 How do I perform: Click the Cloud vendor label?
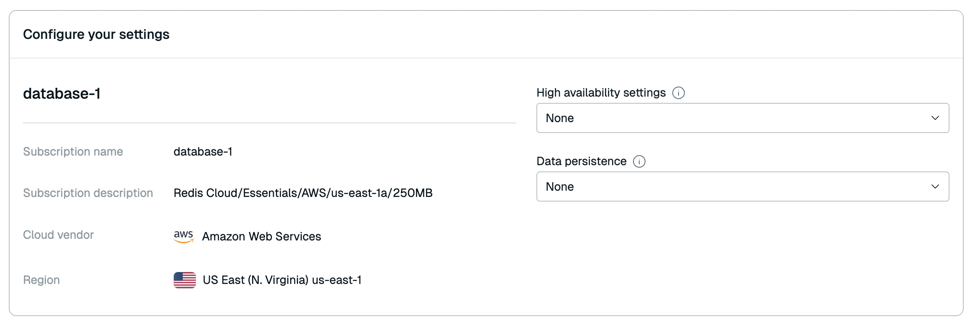click(x=58, y=235)
